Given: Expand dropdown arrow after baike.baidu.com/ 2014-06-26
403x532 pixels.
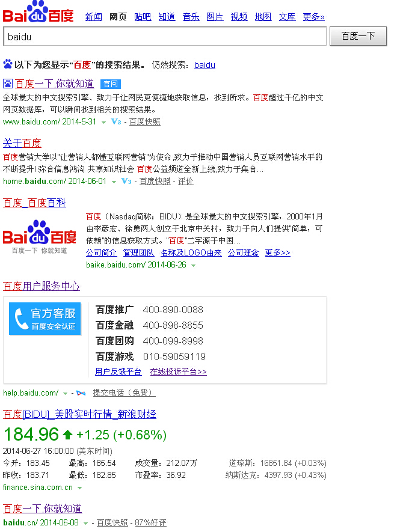Looking at the screenshot, I should tap(194, 265).
